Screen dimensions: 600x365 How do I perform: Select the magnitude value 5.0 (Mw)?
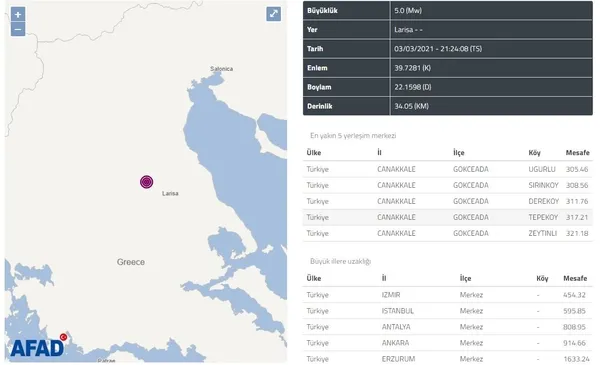coord(408,11)
